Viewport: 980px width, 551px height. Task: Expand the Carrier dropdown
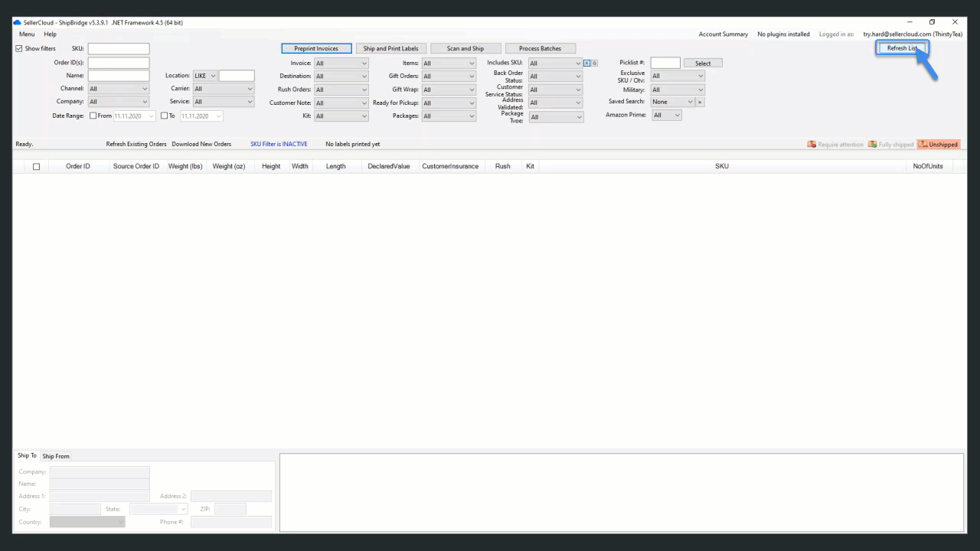point(224,89)
